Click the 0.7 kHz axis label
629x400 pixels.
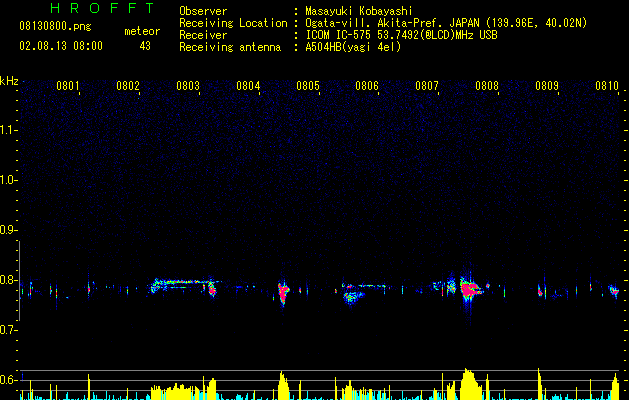(x=8, y=330)
